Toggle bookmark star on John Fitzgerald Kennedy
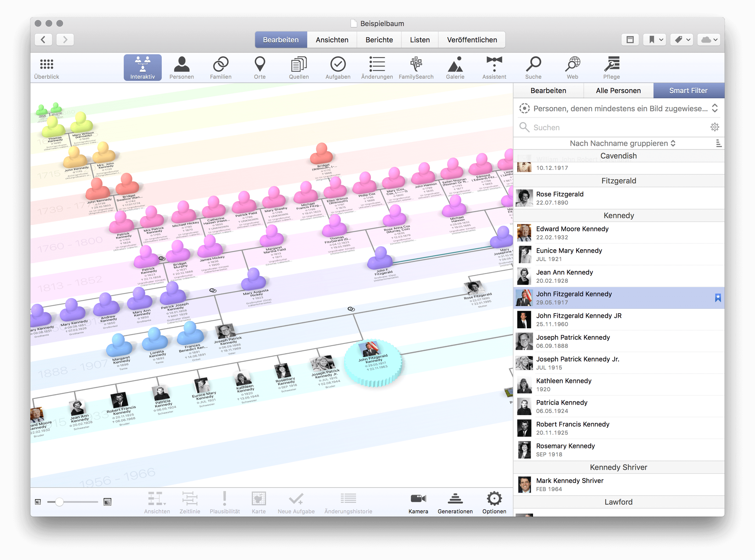Image resolution: width=755 pixels, height=560 pixels. click(718, 298)
